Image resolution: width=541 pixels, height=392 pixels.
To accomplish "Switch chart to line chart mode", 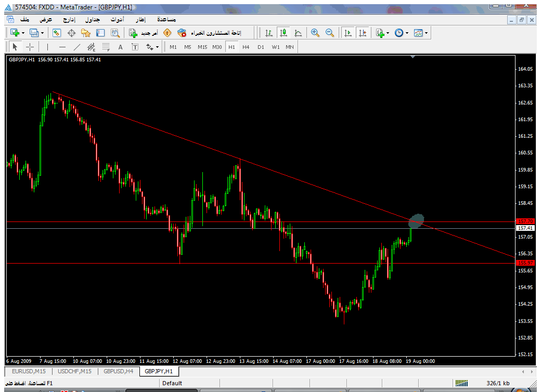I will [x=298, y=33].
